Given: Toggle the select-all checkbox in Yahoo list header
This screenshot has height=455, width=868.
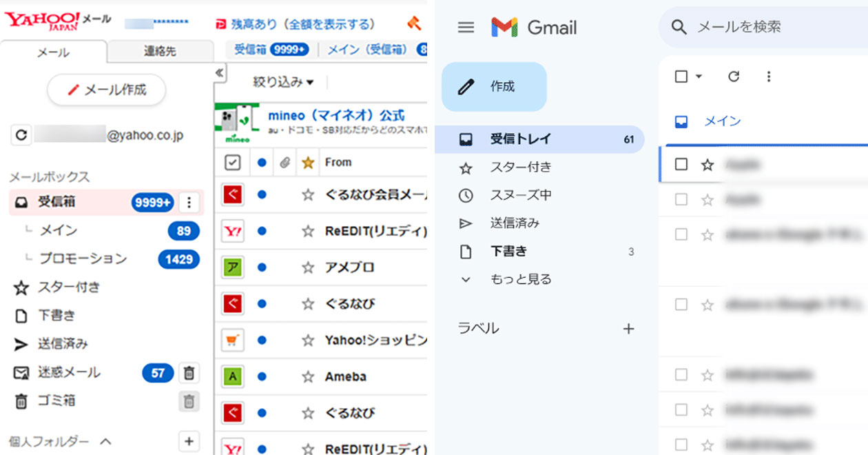Looking at the screenshot, I should click(x=233, y=163).
